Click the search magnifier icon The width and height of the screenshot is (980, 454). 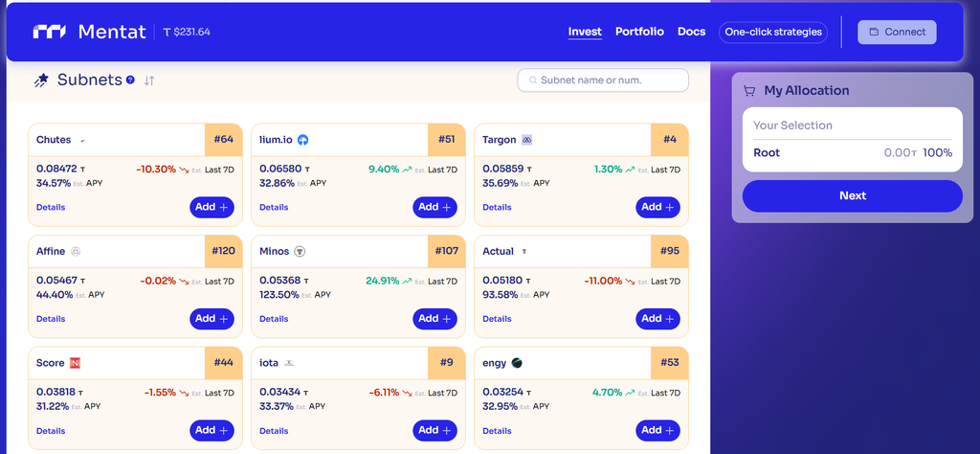[533, 80]
